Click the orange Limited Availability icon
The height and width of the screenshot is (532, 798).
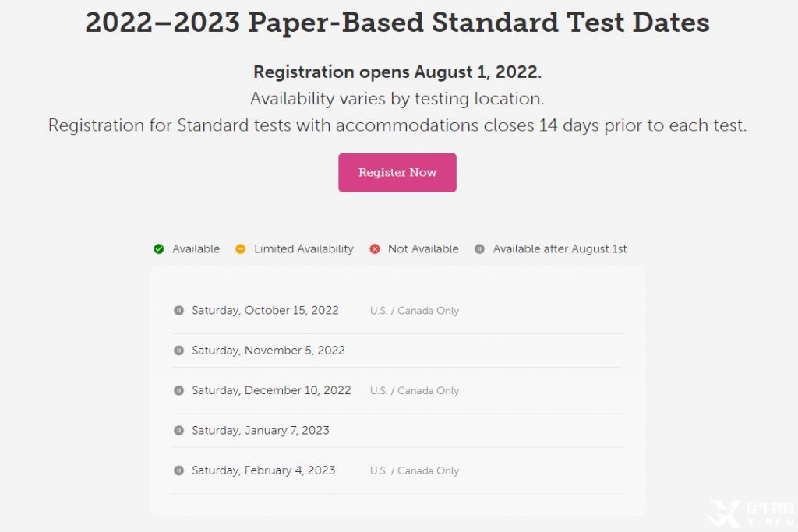240,248
